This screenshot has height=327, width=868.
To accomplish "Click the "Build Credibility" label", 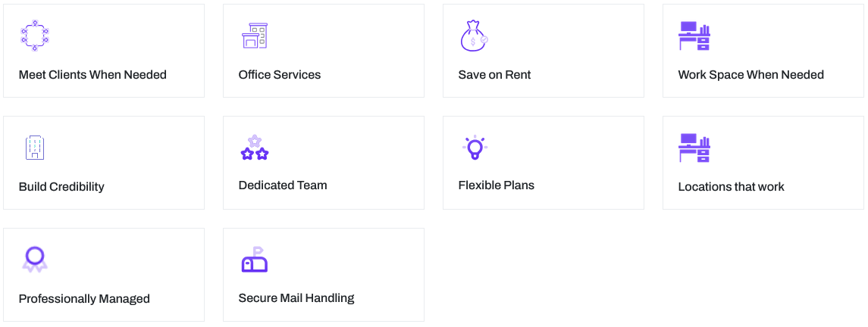I will (61, 187).
